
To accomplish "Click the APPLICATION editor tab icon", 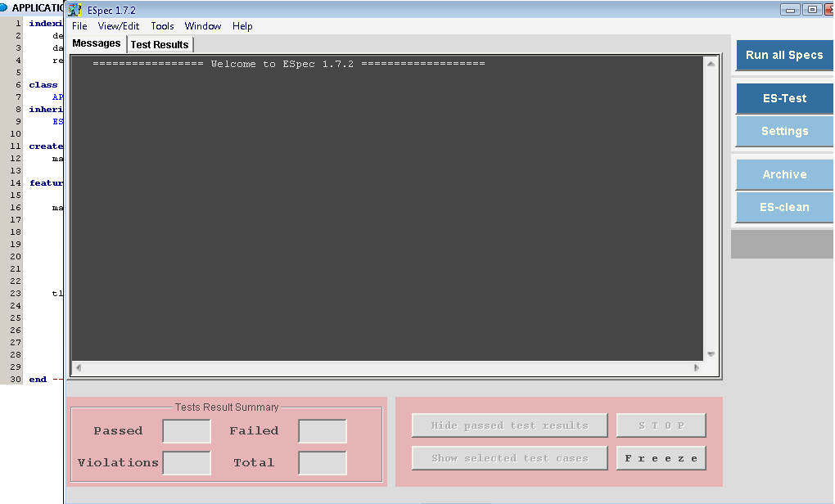I will 4,7.
